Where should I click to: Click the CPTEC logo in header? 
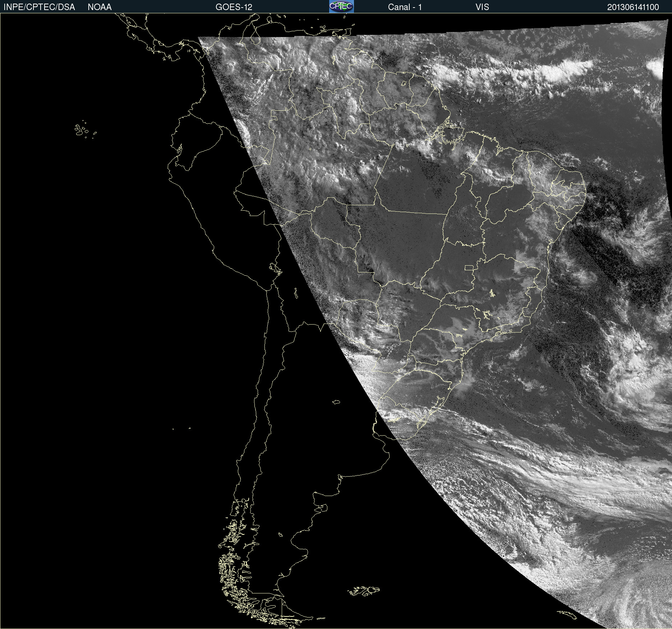(341, 6)
